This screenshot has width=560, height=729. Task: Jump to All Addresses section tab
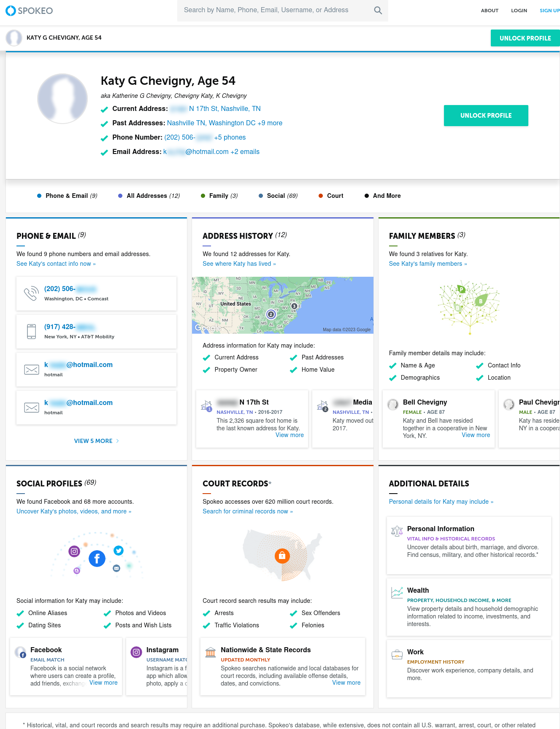tap(149, 196)
